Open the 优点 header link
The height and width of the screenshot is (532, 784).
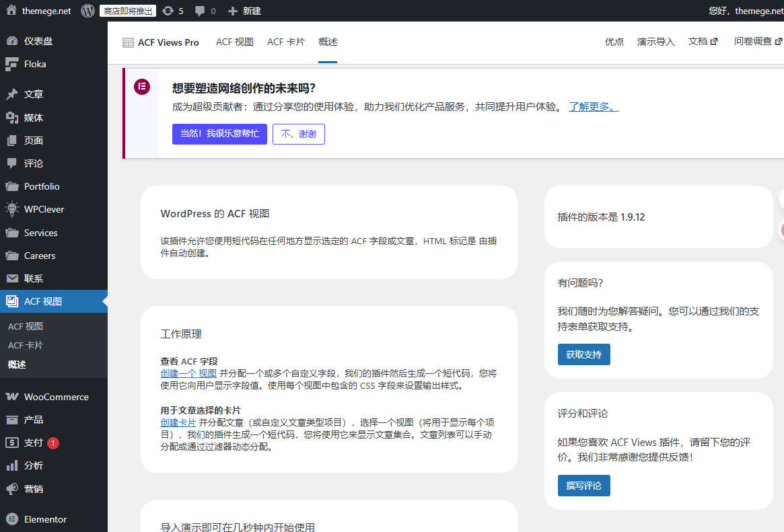614,42
